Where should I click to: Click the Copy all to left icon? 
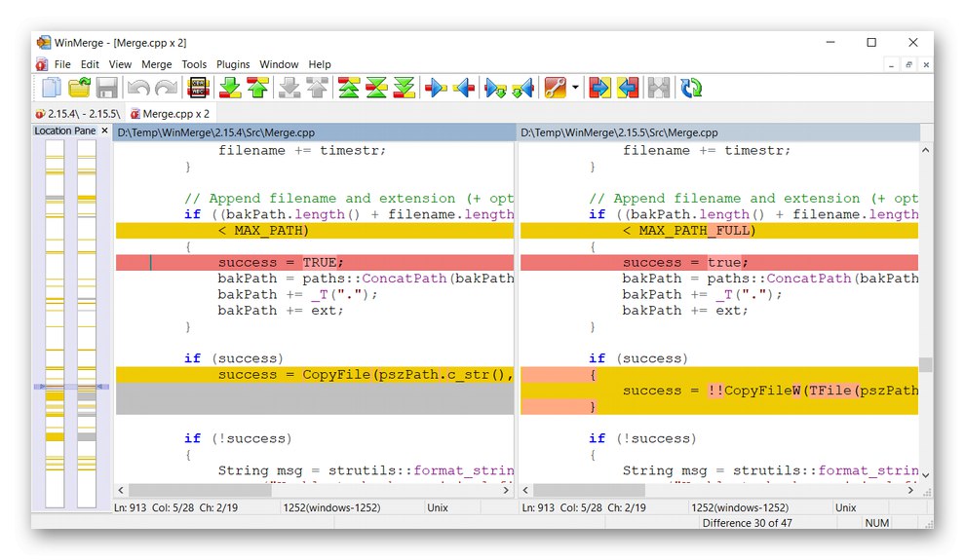click(628, 89)
